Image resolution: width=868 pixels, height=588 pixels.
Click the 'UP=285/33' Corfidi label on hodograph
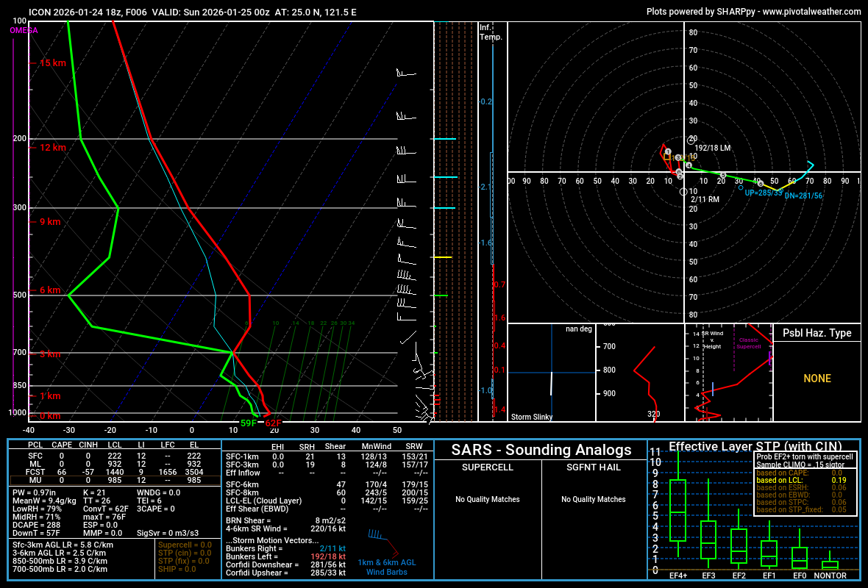[764, 193]
